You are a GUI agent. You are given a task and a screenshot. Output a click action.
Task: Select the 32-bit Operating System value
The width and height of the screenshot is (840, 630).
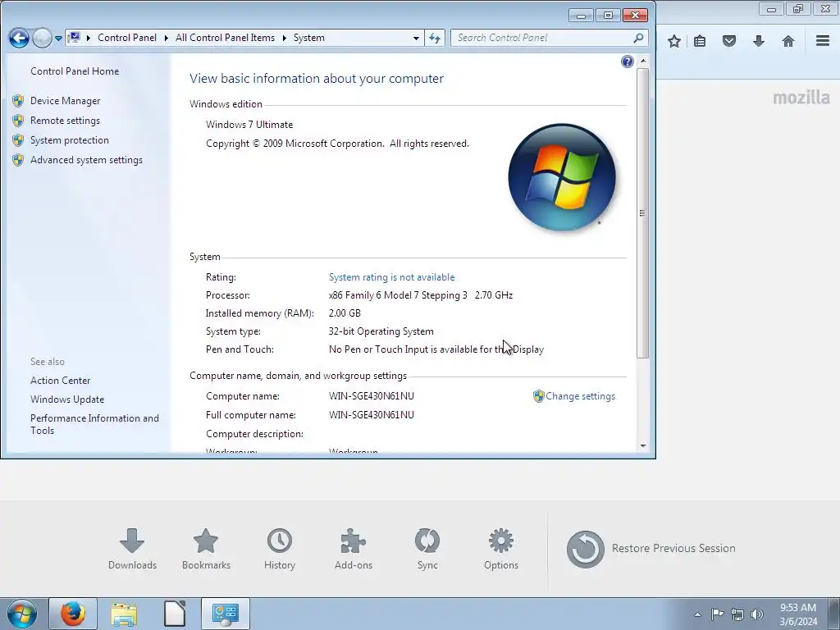pos(381,331)
